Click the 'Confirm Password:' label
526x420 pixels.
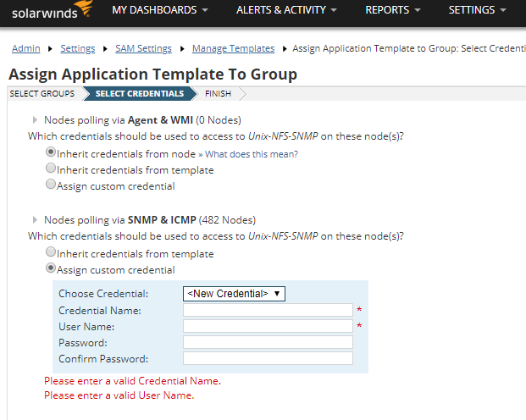[103, 359]
